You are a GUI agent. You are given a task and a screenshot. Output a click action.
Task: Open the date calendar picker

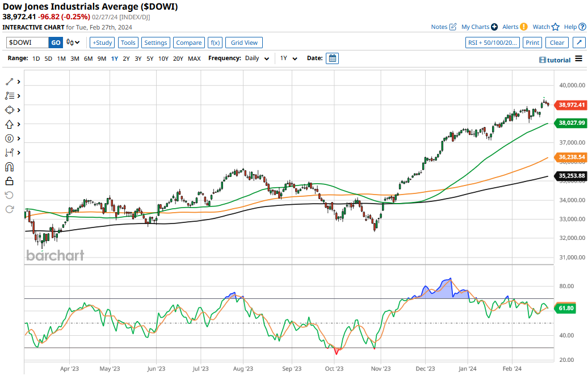click(332, 58)
